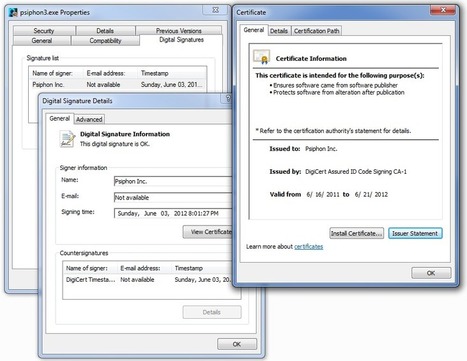
Task: Click the Install Certificate button
Action: 356,233
